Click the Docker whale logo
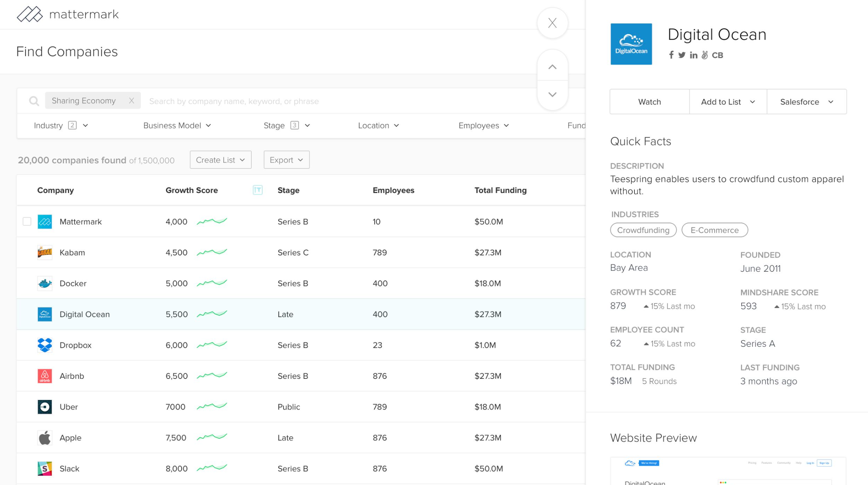 tap(45, 283)
